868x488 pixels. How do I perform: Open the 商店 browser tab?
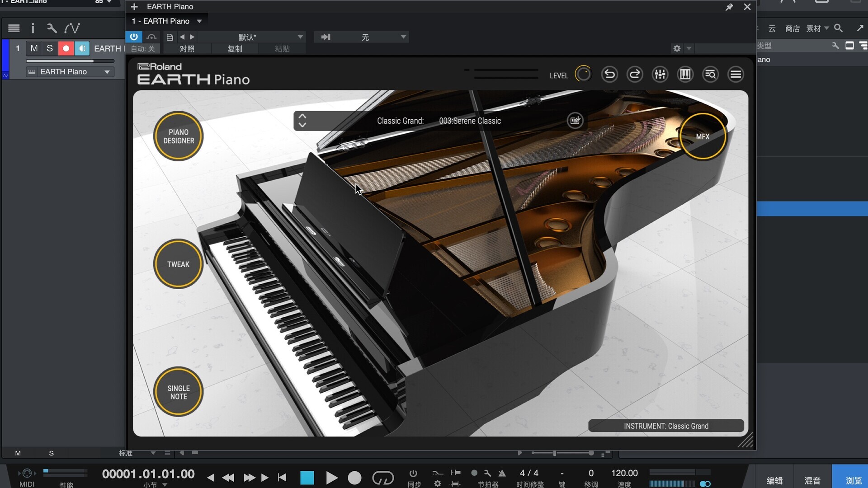click(793, 28)
